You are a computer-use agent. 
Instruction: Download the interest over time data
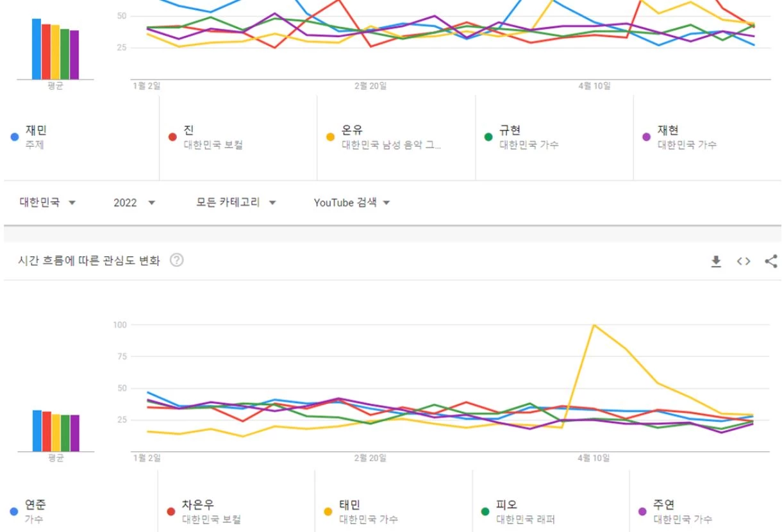point(716,261)
